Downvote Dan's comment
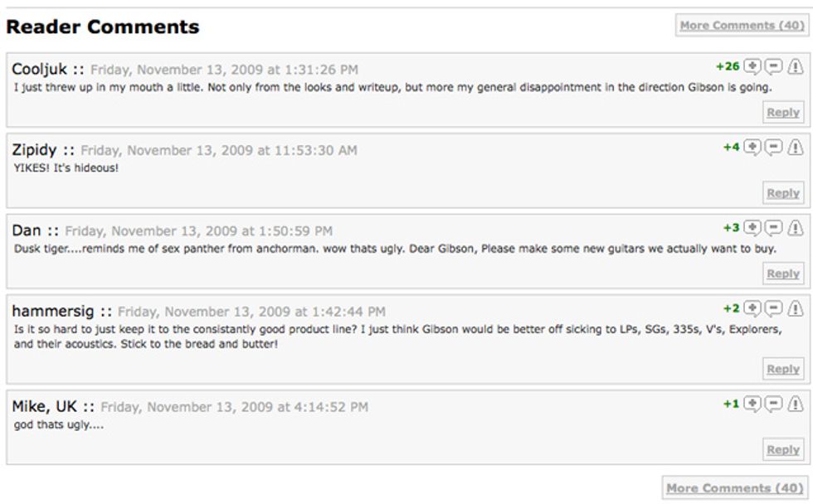The width and height of the screenshot is (813, 504). pos(773,229)
